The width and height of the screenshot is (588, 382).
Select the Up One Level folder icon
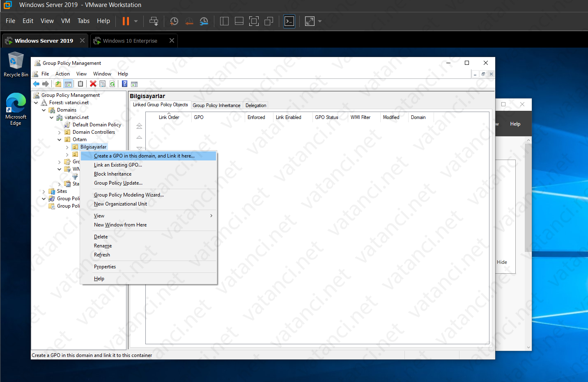tap(57, 84)
